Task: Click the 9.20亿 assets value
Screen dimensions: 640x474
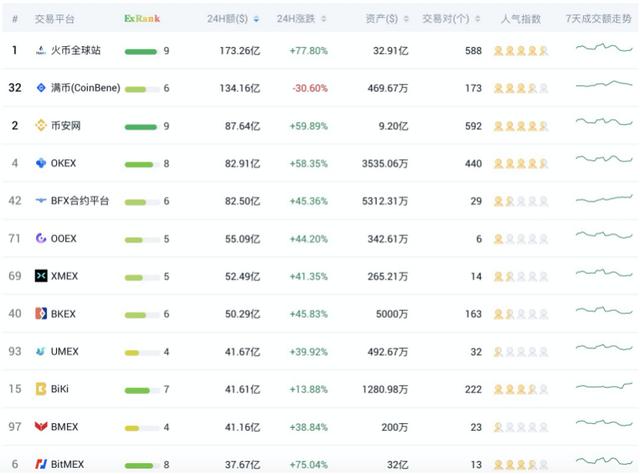Action: (x=393, y=126)
